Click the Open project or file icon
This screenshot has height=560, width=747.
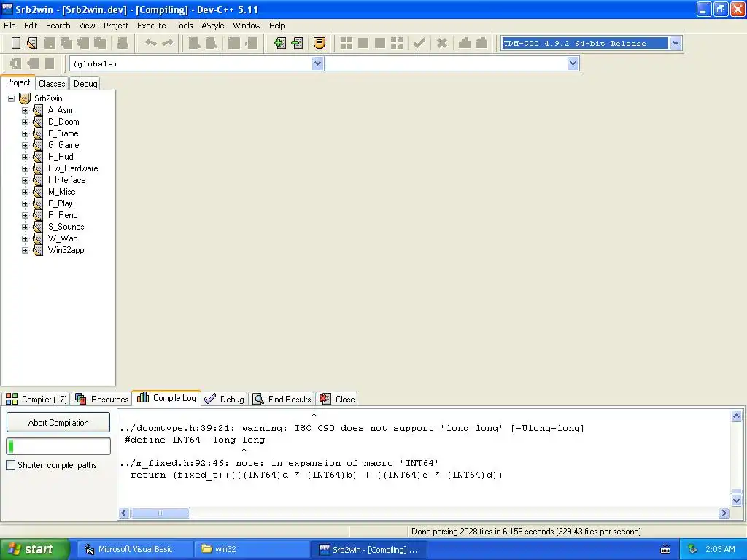32,43
